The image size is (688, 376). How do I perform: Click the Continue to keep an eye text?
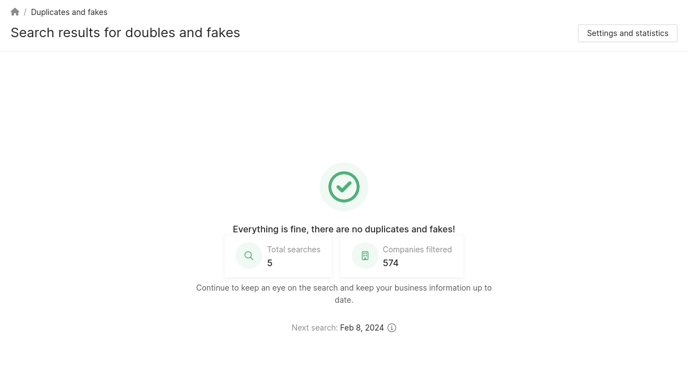(x=344, y=294)
